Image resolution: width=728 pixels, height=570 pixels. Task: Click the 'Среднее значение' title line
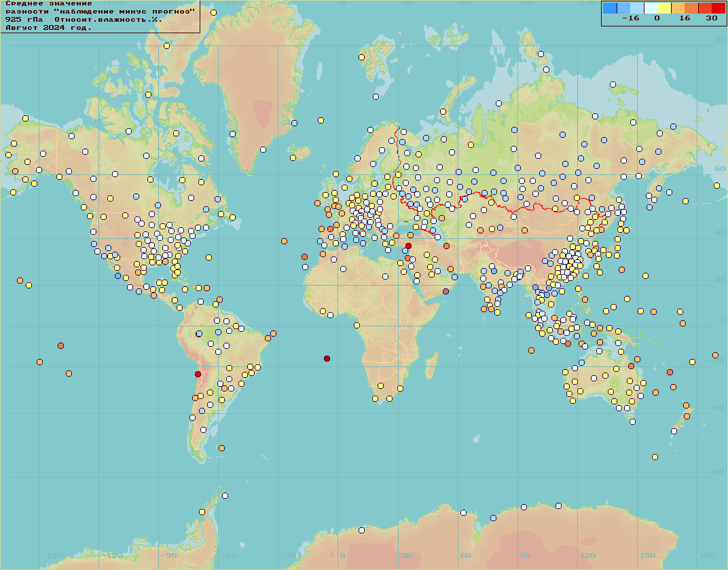pyautogui.click(x=49, y=3)
